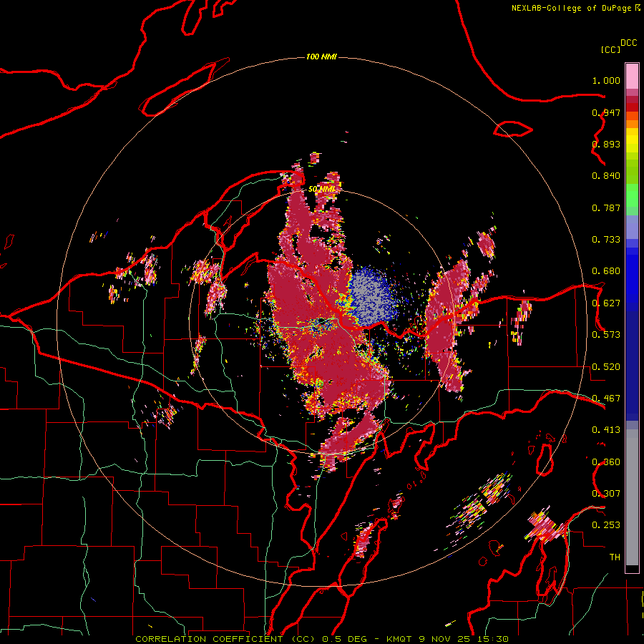644x644 pixels.
Task: Click the [CC] units label
Action: [610, 49]
